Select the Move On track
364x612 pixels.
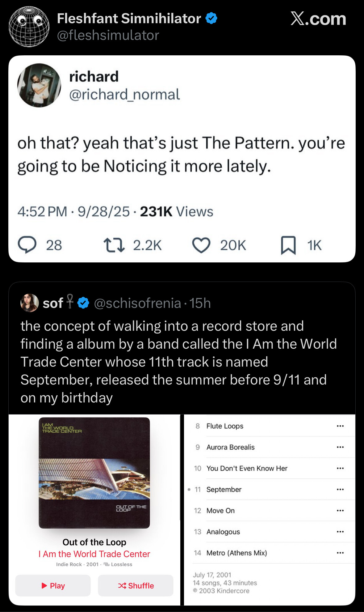point(220,511)
